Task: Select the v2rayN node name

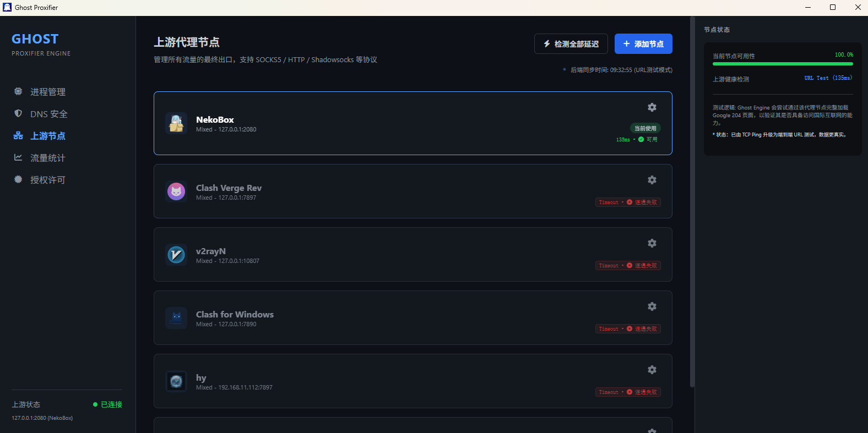Action: (211, 251)
